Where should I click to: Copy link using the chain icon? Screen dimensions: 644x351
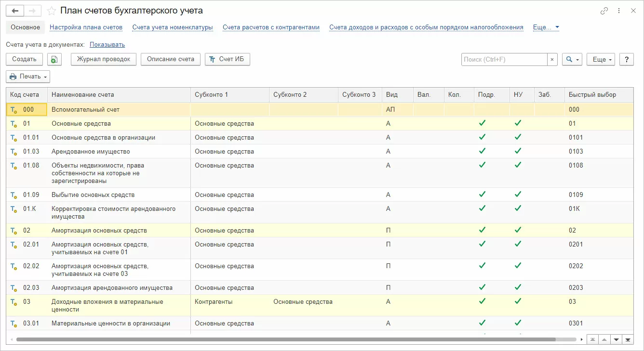(x=604, y=11)
